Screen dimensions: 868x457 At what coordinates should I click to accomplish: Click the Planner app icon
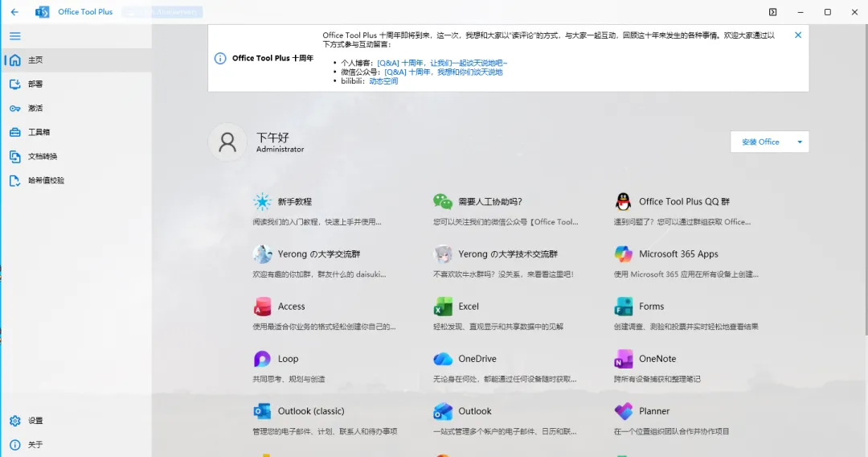(624, 411)
